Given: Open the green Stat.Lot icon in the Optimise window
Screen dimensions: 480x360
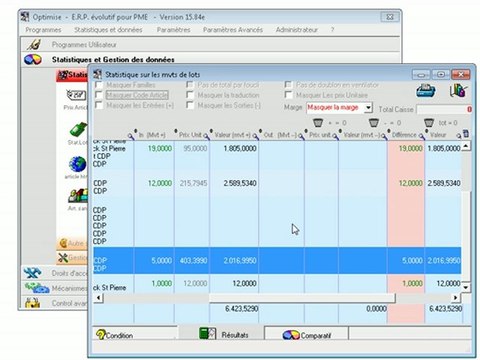Looking at the screenshot, I should (78, 129).
